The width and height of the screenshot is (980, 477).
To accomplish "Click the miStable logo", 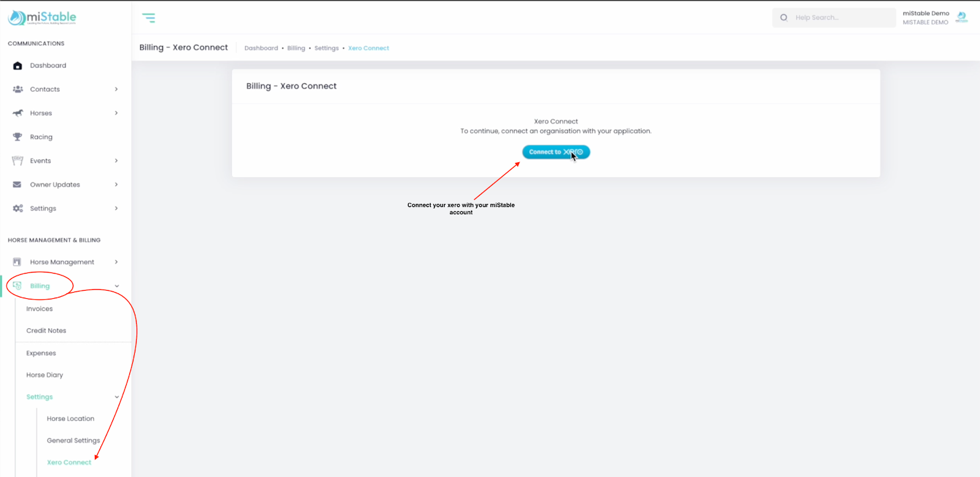I will [42, 18].
